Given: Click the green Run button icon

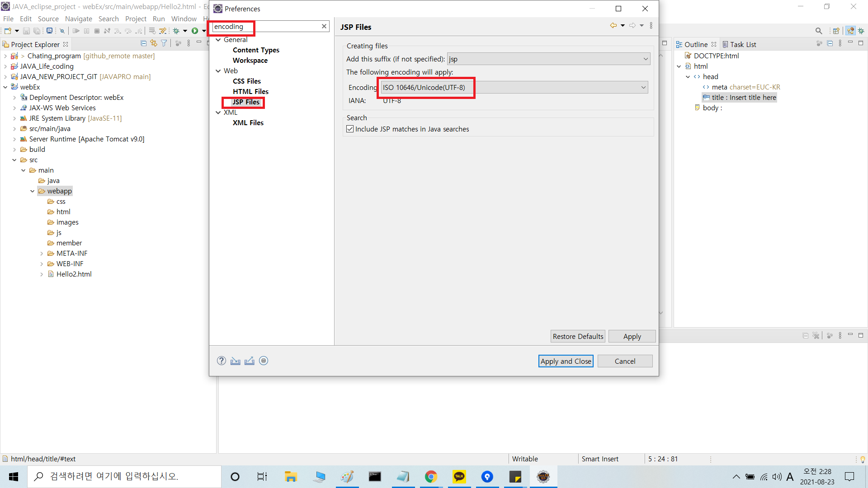Looking at the screenshot, I should coord(195,31).
